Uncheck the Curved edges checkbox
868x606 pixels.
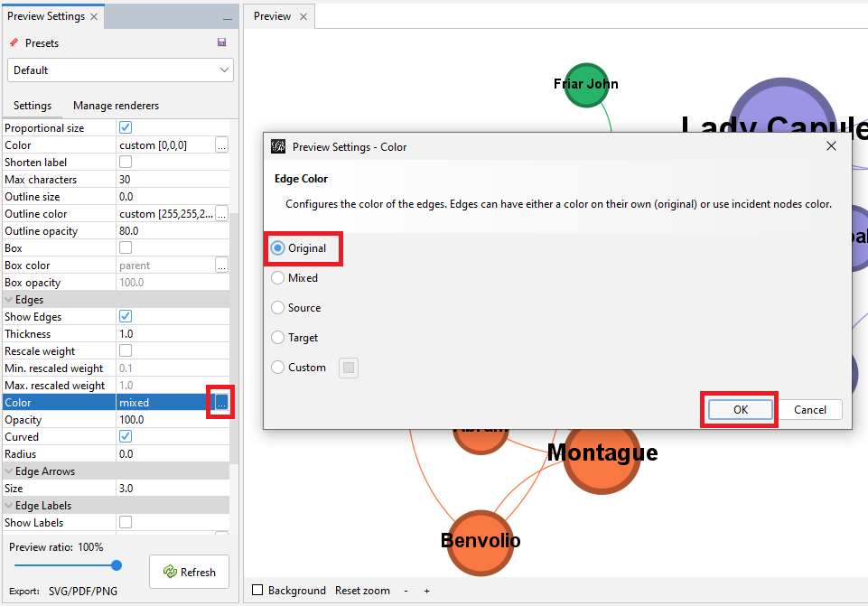124,436
